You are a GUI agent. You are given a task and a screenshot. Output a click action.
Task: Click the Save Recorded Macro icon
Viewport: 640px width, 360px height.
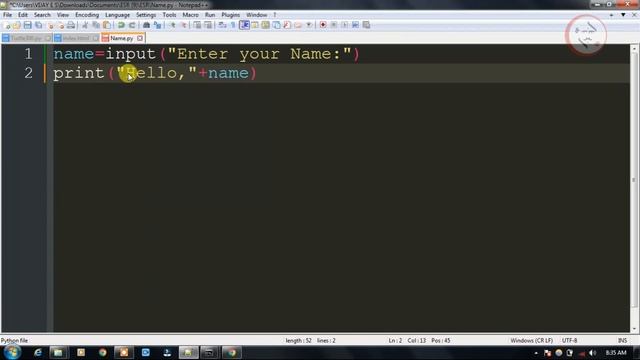(367, 25)
